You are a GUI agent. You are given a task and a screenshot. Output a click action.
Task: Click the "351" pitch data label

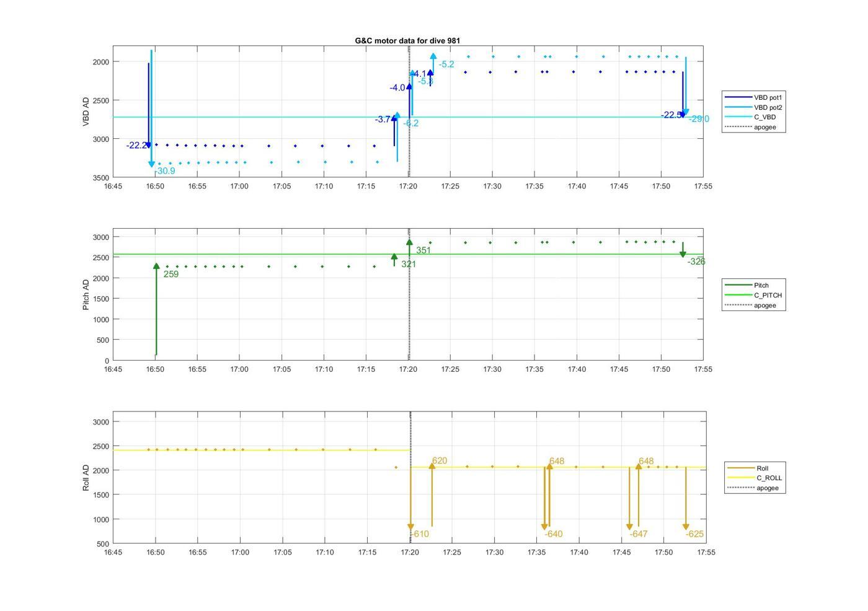point(423,251)
